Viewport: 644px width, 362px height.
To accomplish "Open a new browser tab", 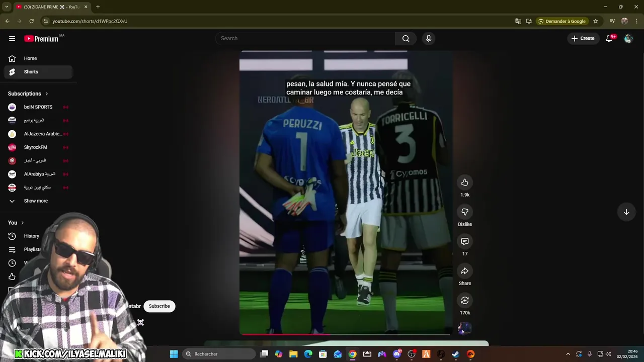I will click(x=98, y=7).
